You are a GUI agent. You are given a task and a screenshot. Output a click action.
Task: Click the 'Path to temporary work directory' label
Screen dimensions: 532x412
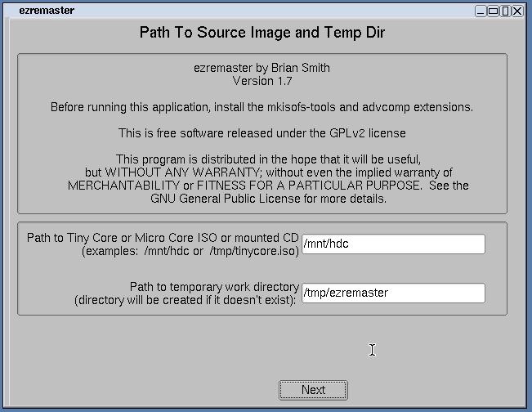point(214,287)
